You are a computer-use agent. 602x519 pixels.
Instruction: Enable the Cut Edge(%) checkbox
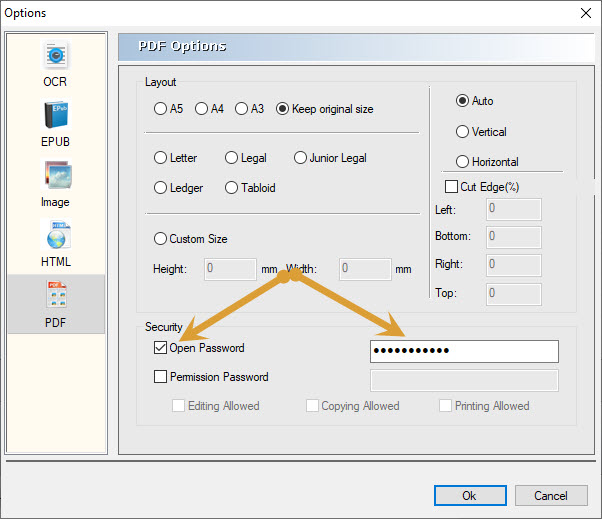point(451,187)
